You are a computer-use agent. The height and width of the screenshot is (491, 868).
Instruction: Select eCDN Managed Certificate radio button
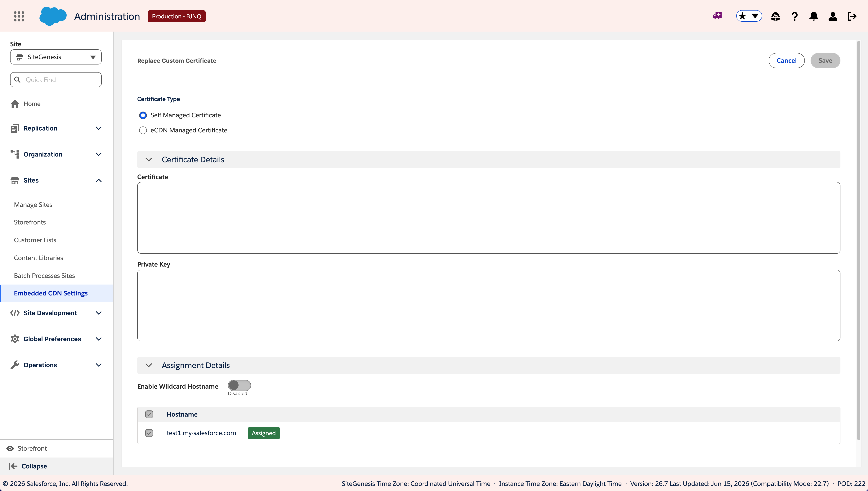coord(143,130)
